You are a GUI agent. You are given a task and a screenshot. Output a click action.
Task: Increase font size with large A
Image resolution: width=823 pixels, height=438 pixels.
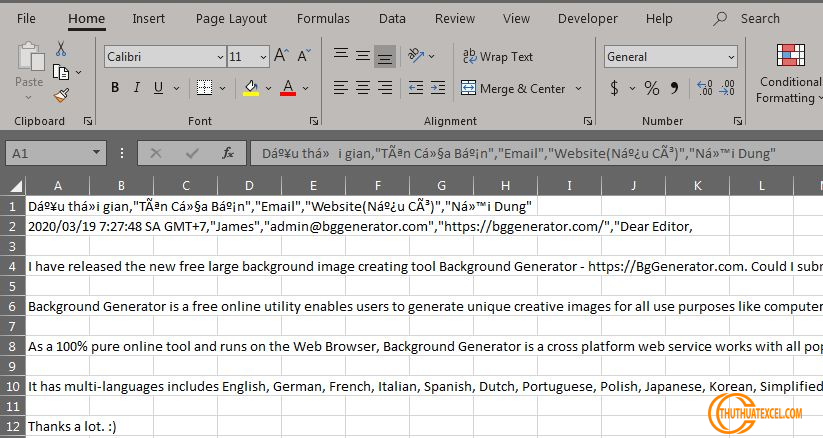point(281,55)
